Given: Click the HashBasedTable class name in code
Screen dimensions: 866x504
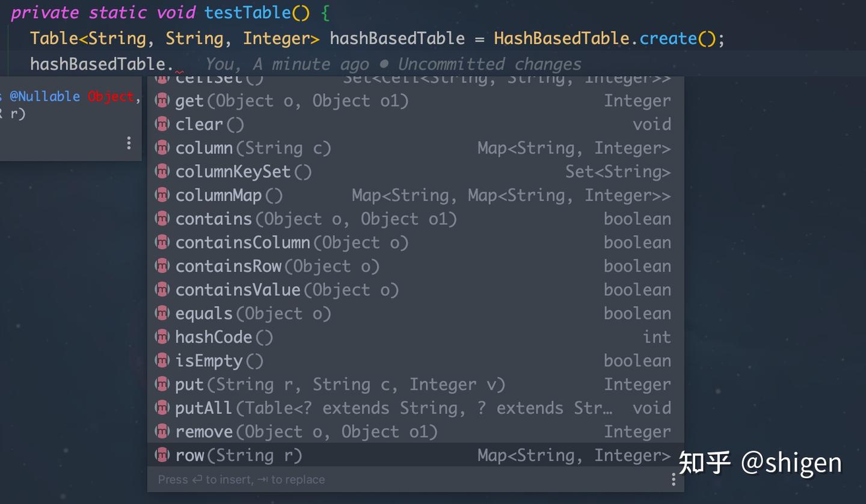Looking at the screenshot, I should pos(561,39).
